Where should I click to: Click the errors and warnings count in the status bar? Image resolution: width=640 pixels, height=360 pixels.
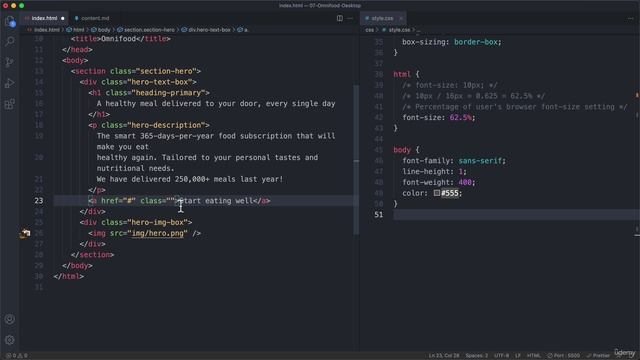tap(17, 356)
